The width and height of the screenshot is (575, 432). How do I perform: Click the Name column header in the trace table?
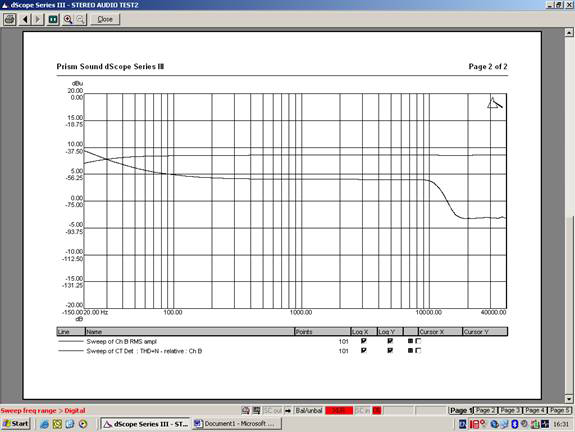[x=190, y=332]
